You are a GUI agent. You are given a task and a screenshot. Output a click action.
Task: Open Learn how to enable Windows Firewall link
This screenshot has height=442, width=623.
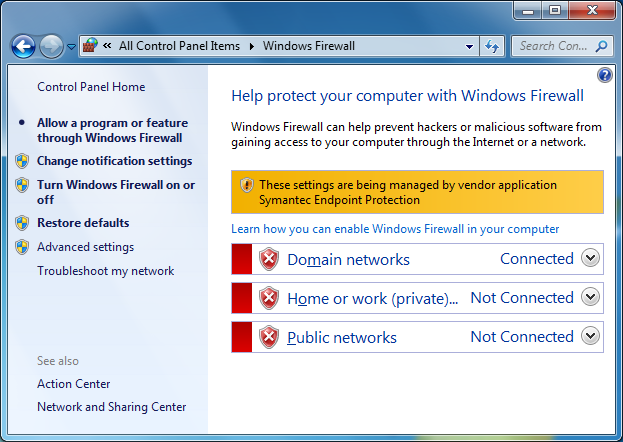tap(395, 229)
